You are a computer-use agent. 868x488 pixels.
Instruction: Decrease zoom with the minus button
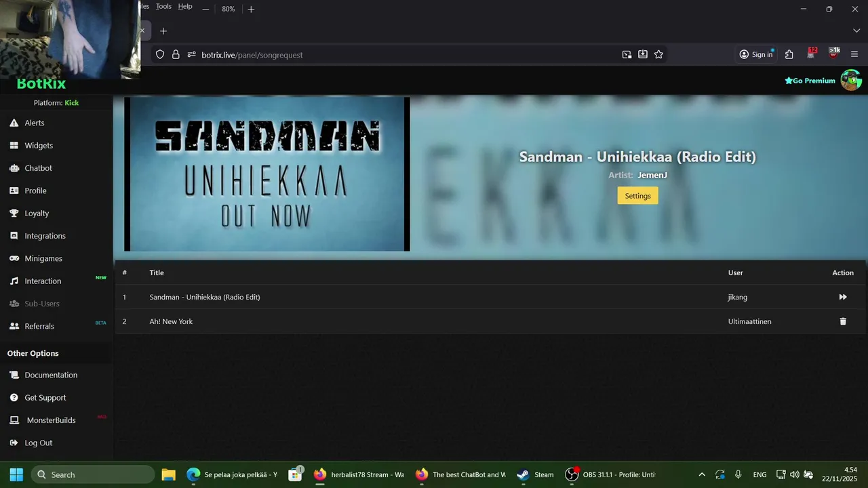coord(205,9)
